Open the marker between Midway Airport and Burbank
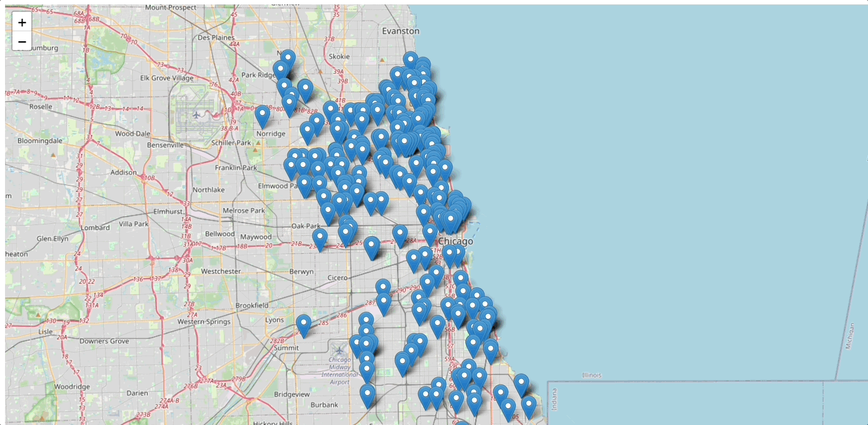Viewport: 868px width, 425px height. (x=368, y=396)
